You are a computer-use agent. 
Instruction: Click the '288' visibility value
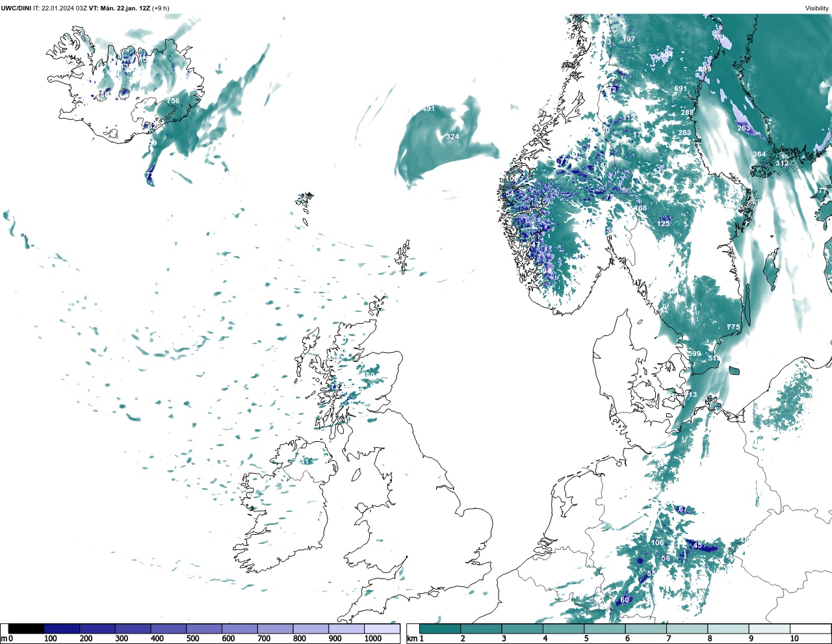[x=687, y=112]
